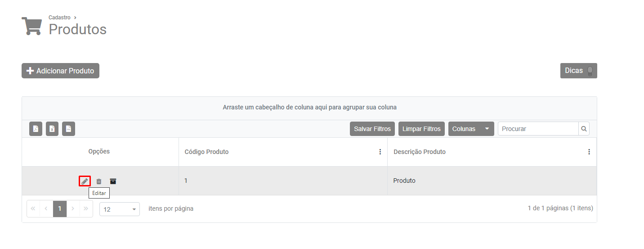
Task: Click the shopping cart icon
Action: (31, 26)
